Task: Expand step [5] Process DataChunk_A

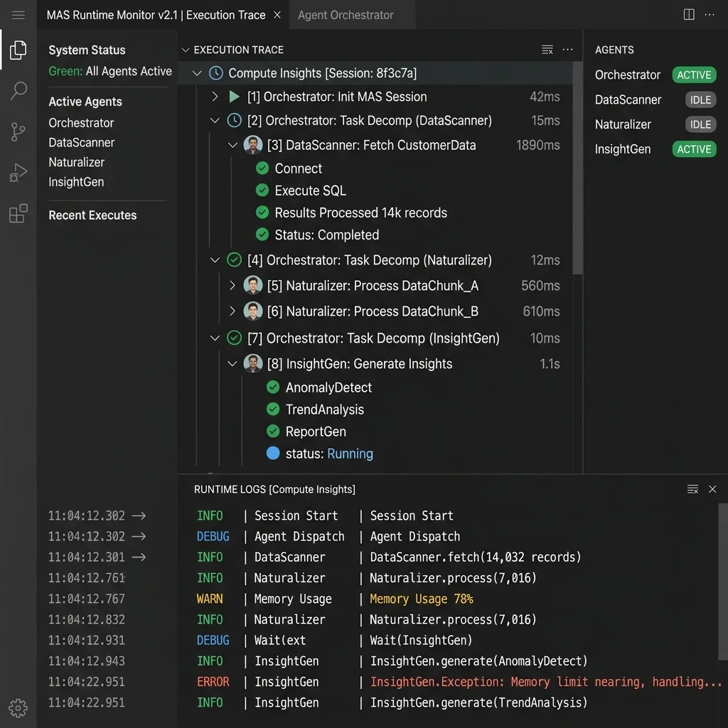Action: coord(232,286)
